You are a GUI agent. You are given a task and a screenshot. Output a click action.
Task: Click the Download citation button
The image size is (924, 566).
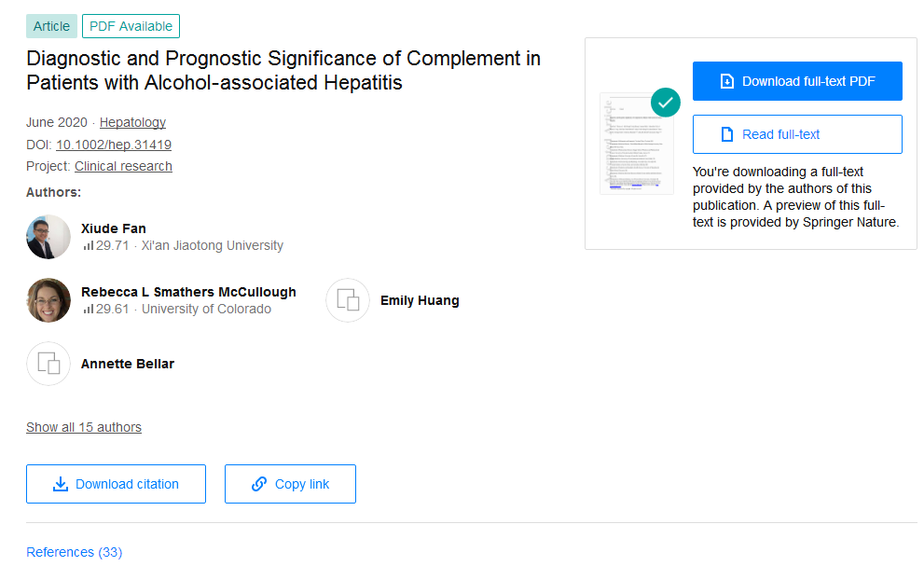coord(116,484)
